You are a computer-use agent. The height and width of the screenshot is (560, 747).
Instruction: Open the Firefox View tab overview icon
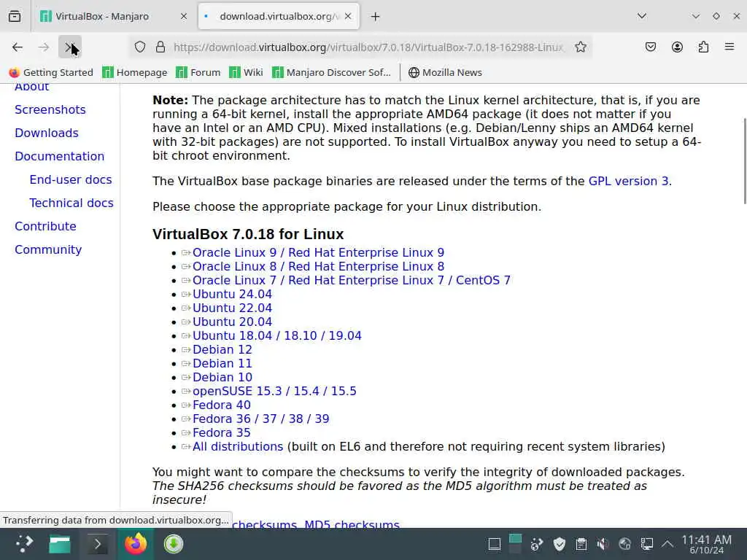point(15,16)
